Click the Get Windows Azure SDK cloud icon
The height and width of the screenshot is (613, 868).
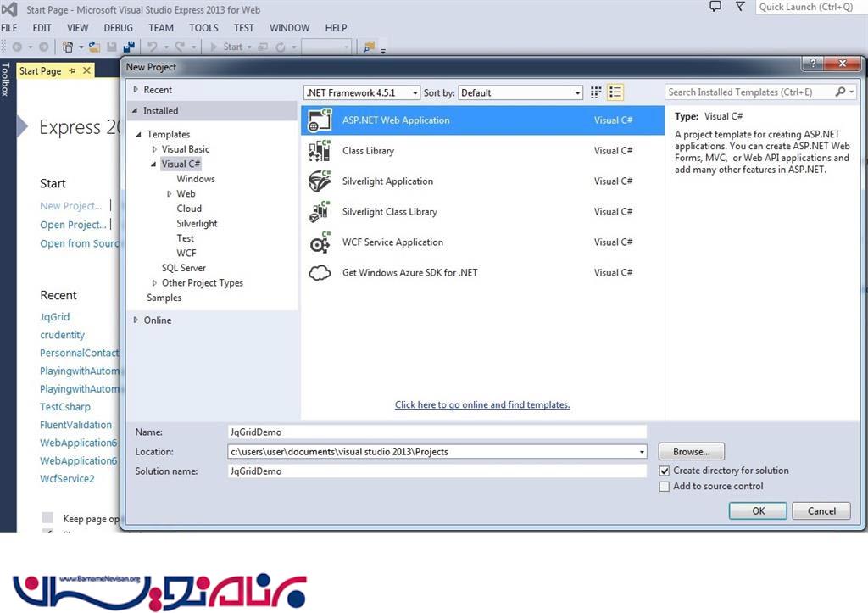320,273
